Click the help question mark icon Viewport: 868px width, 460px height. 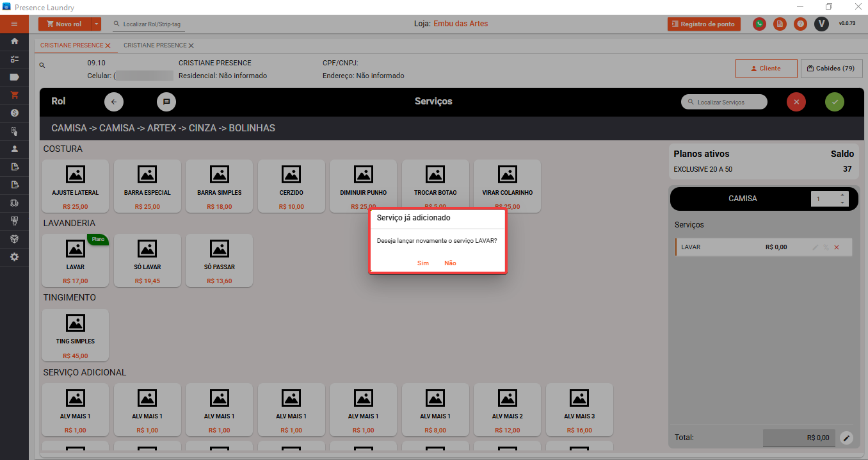pyautogui.click(x=800, y=24)
